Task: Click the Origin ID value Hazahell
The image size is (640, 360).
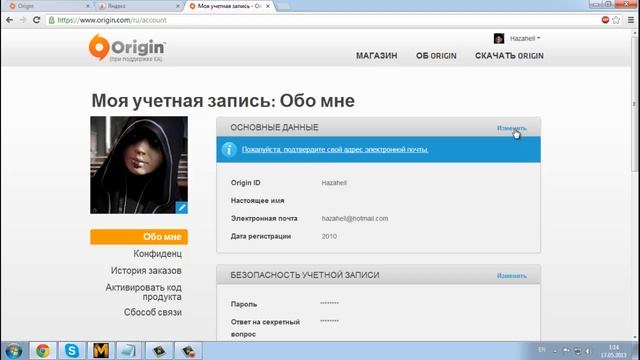Action: pyautogui.click(x=334, y=183)
